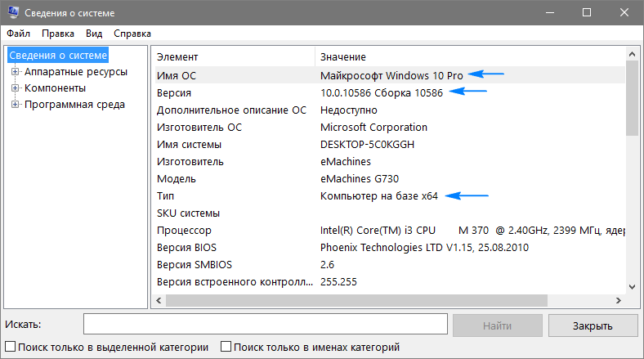Click the Закрыть button
644x359 pixels.
(593, 325)
